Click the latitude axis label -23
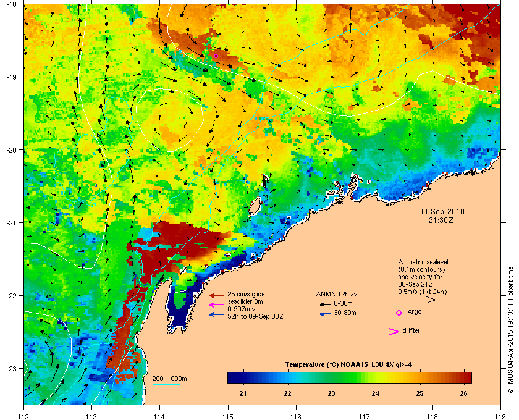Image resolution: width=519 pixels, height=420 pixels. click(x=12, y=368)
